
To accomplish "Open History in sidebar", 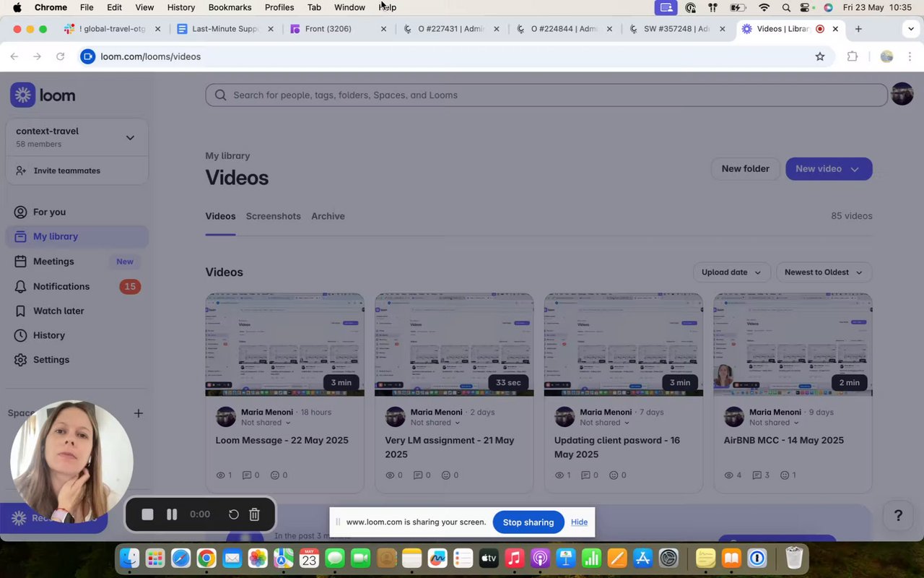I will 49,335.
